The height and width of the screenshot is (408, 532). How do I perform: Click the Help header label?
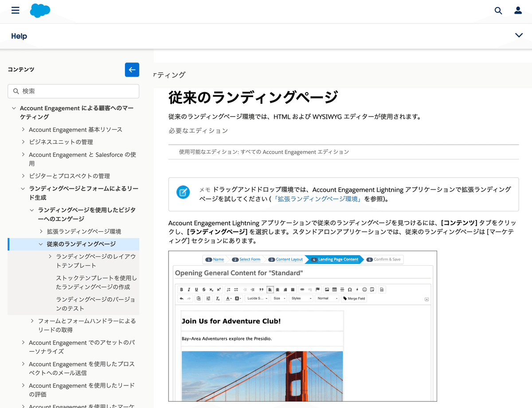pyautogui.click(x=19, y=36)
